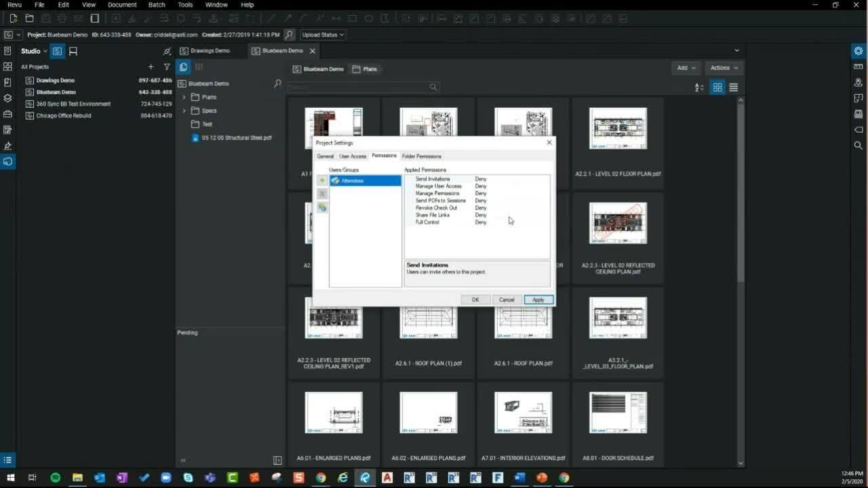Open the Batch menu

tap(157, 5)
